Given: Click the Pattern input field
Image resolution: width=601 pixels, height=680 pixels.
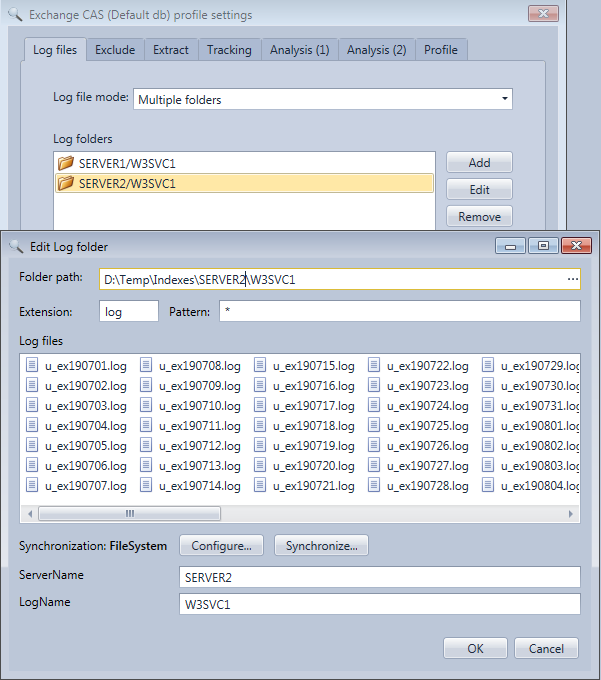Looking at the screenshot, I should pyautogui.click(x=400, y=311).
